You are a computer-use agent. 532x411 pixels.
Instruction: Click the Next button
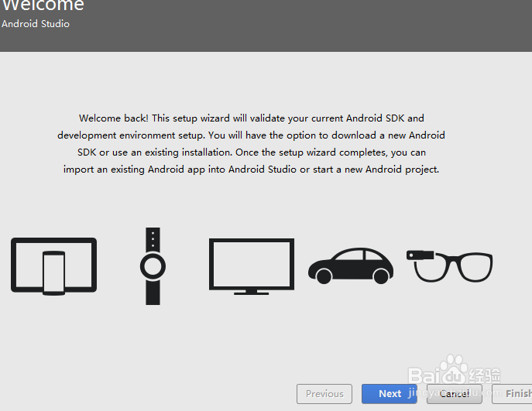coord(390,394)
